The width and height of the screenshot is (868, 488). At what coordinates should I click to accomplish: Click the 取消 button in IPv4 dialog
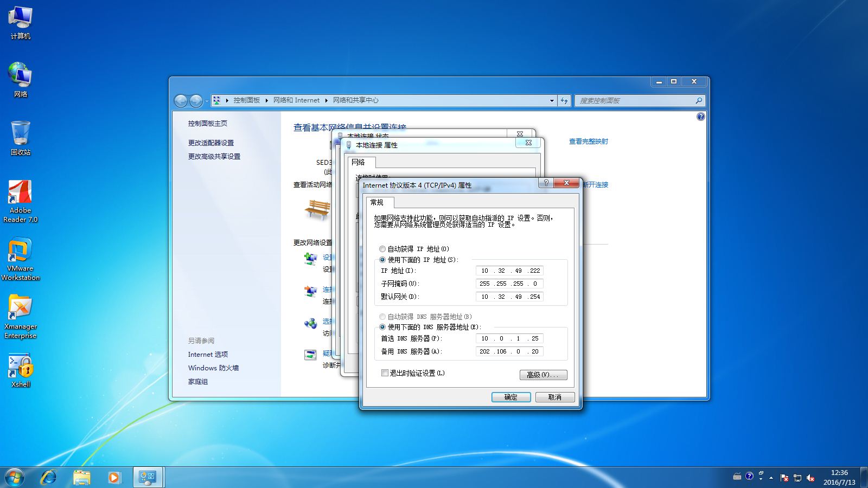(555, 397)
